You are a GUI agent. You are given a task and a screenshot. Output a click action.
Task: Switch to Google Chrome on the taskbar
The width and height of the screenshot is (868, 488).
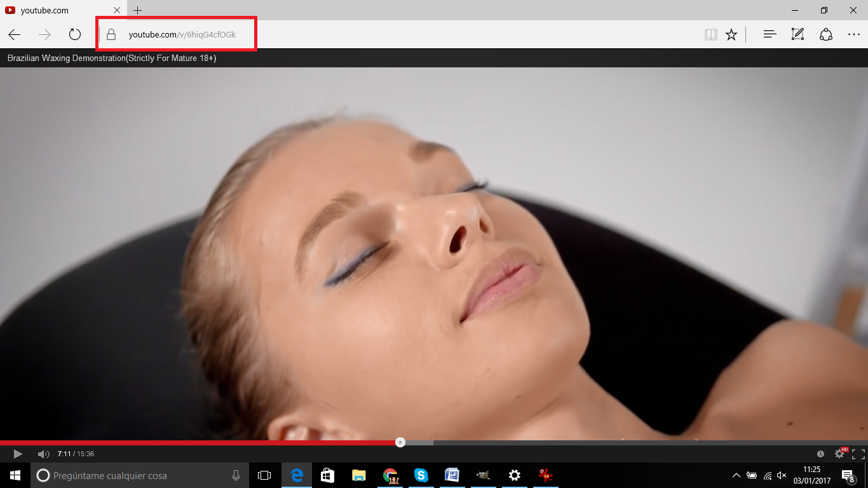pyautogui.click(x=390, y=475)
